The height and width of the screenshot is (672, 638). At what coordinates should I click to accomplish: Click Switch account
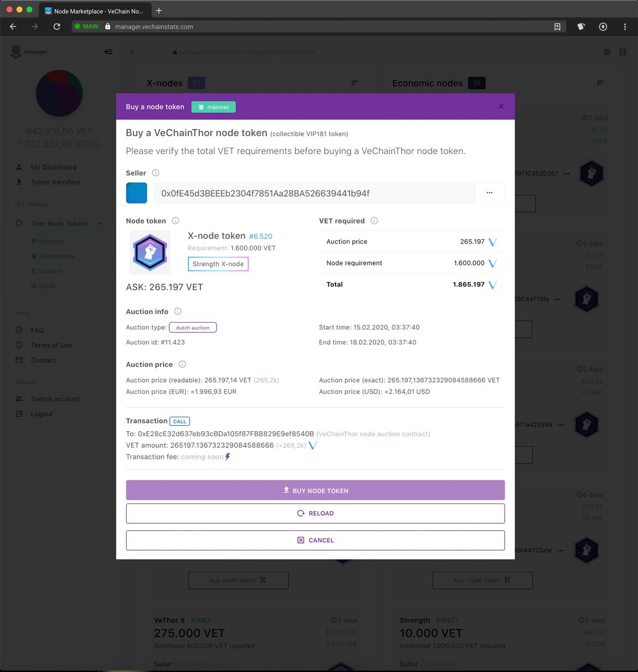tap(55, 399)
